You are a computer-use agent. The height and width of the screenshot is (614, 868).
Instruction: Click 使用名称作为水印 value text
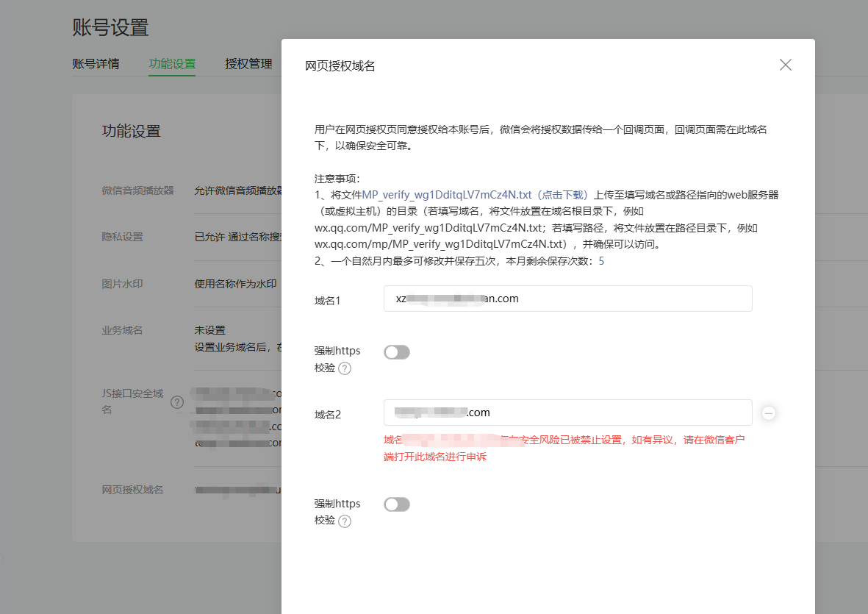235,284
